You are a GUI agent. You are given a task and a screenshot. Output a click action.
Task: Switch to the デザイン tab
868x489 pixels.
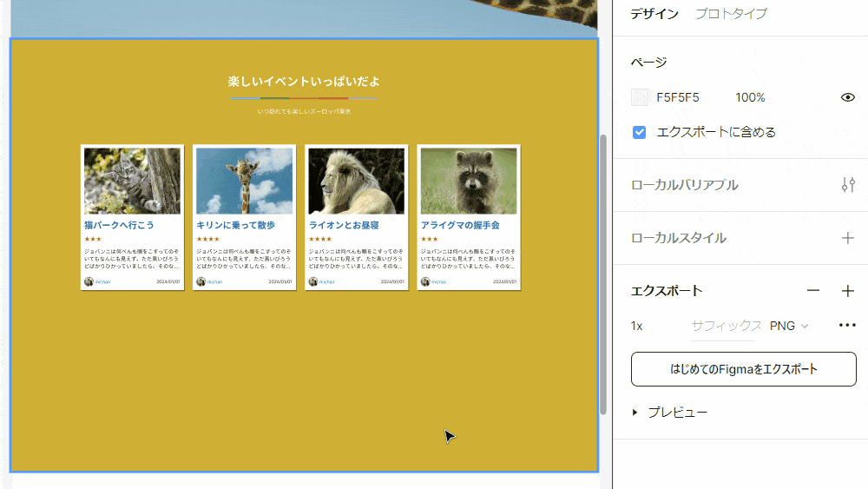pos(654,14)
